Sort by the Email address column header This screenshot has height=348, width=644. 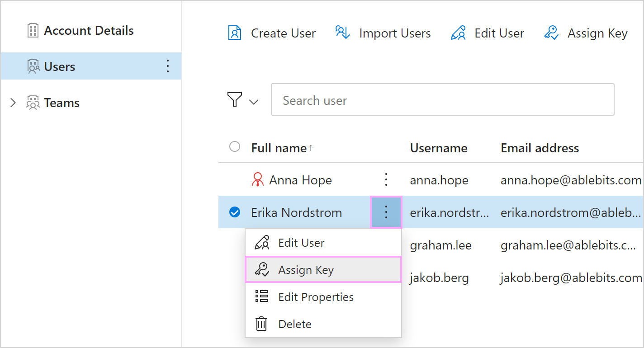(x=540, y=148)
